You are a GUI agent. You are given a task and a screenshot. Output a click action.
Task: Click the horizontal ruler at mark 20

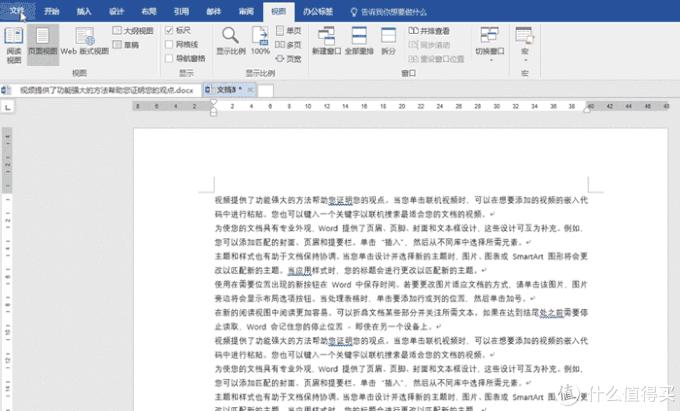click(402, 106)
